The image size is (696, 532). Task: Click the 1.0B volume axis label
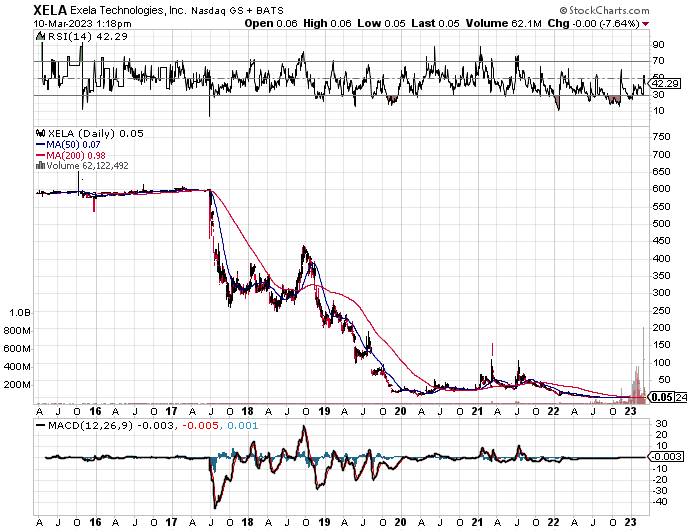[x=20, y=313]
